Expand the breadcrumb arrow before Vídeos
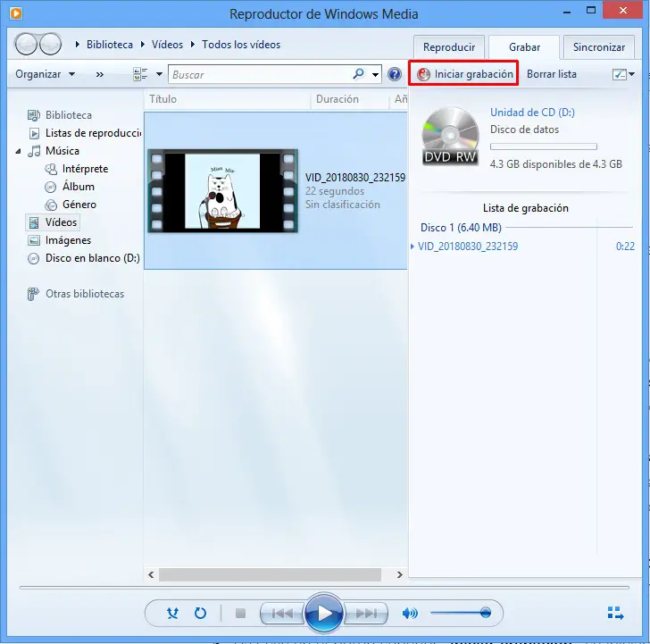This screenshot has width=650, height=644. coord(143,45)
